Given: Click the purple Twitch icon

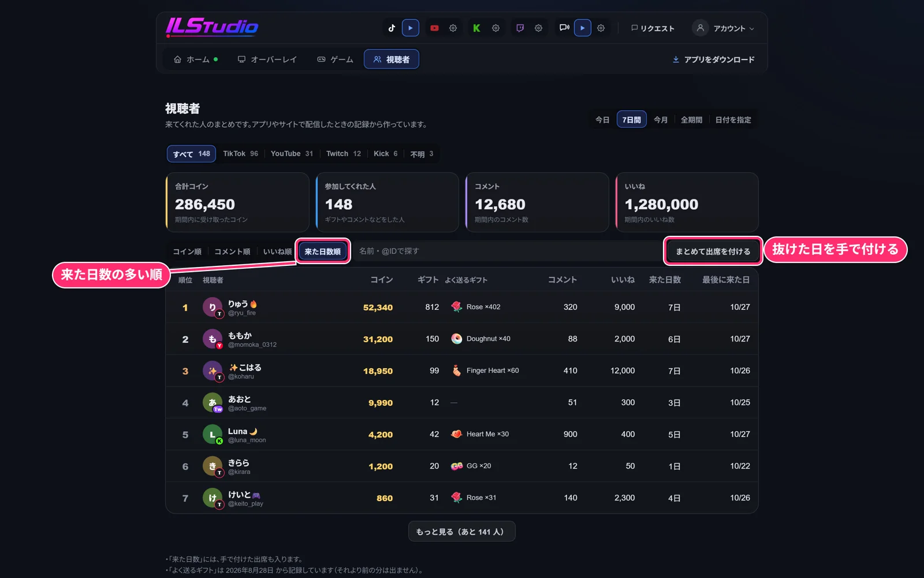Looking at the screenshot, I should 520,28.
